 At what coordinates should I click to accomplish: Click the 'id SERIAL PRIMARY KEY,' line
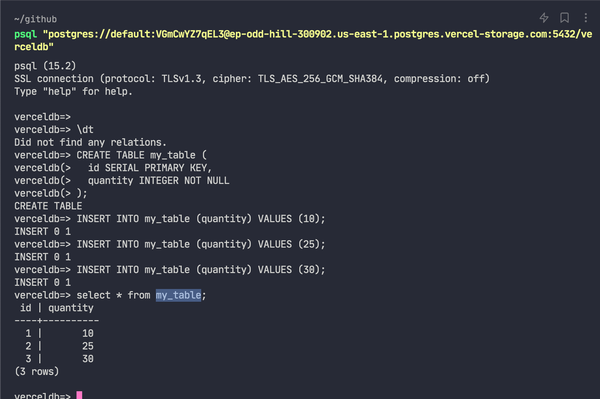[x=113, y=168]
